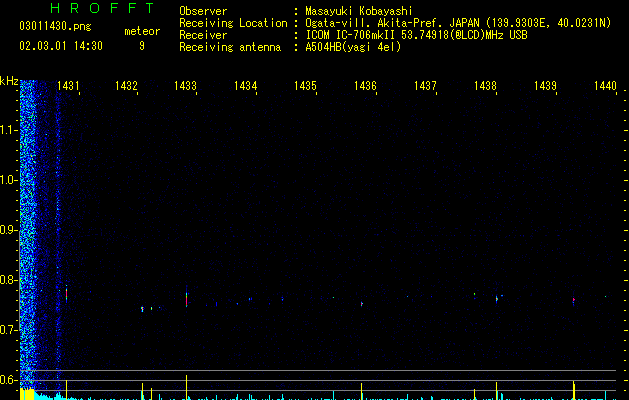Click the Receiving antenna label
This screenshot has width=629, height=400.
(230, 47)
